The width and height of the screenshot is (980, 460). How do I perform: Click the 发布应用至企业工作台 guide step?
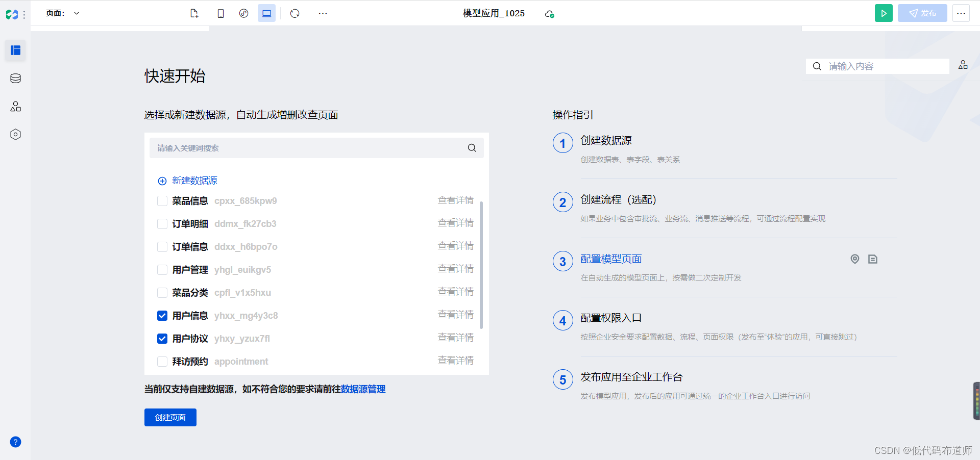point(631,377)
